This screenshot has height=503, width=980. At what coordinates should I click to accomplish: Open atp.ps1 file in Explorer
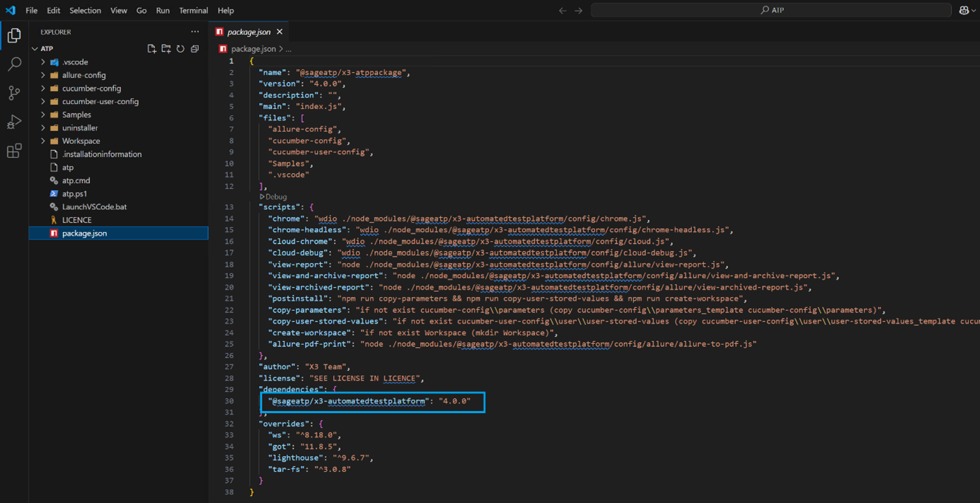click(x=74, y=193)
